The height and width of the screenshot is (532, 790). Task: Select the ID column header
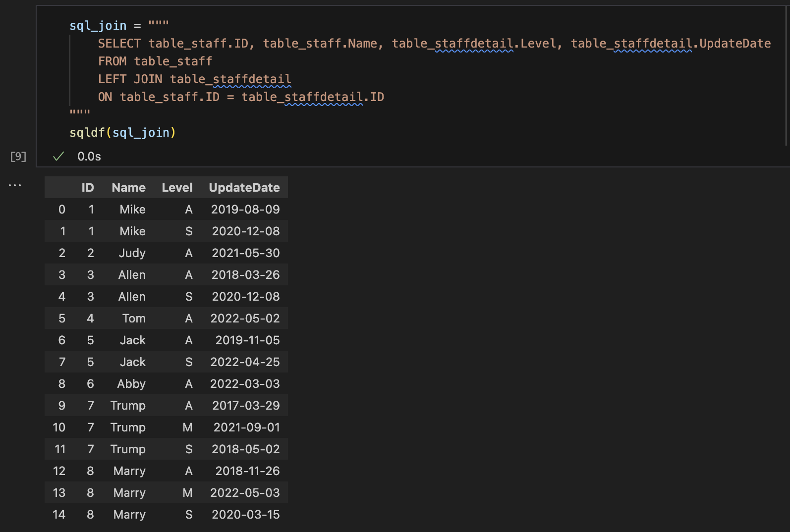[88, 188]
